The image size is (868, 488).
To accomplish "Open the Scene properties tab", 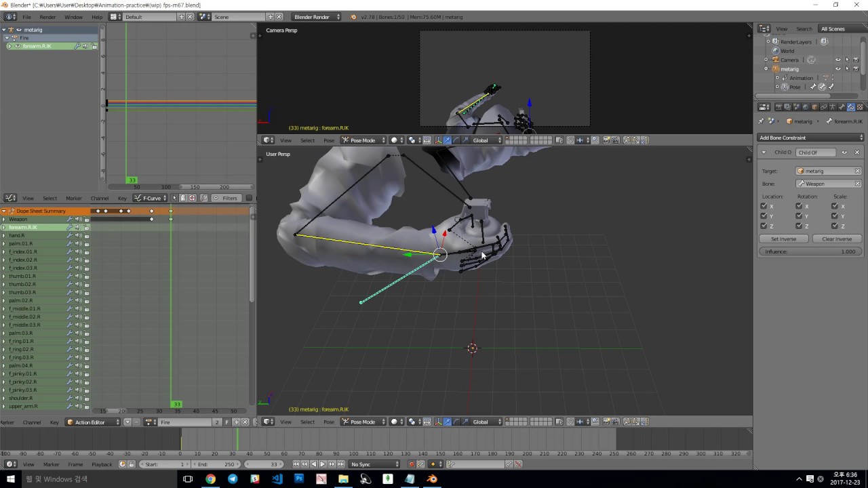I will point(796,107).
